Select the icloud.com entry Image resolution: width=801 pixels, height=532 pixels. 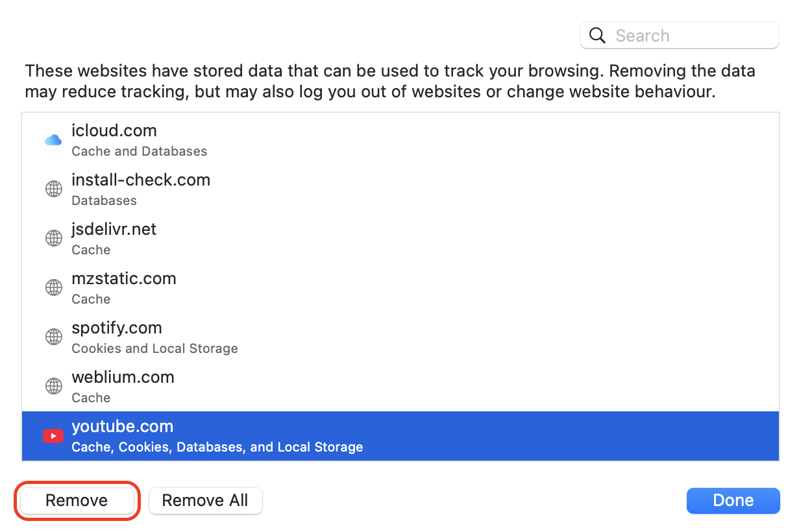pos(260,139)
